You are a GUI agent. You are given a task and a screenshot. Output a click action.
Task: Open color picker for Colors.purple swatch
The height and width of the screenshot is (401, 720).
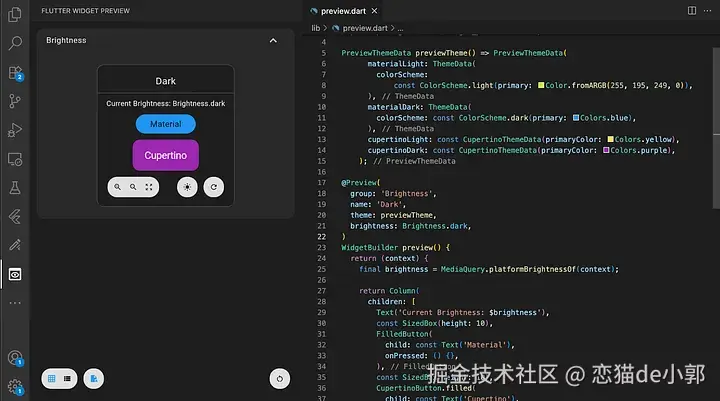[x=606, y=150]
